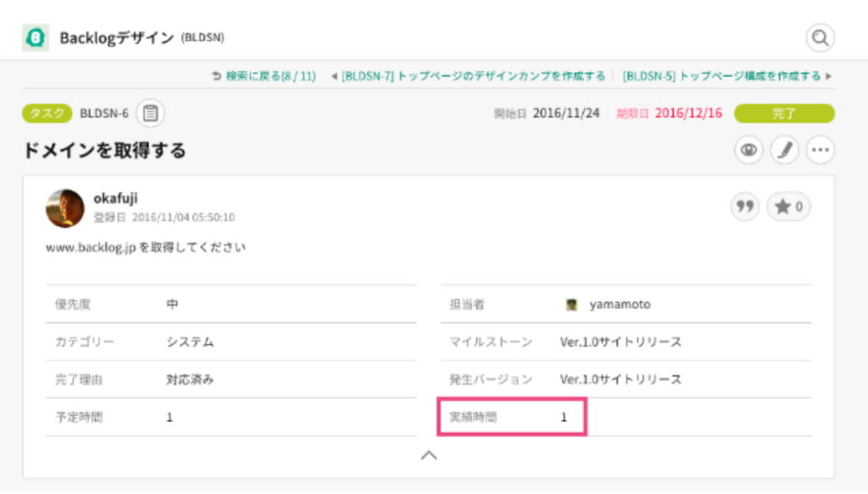This screenshot has height=494, width=868.
Task: Copy issue key with clipboard icon
Action: [x=150, y=114]
